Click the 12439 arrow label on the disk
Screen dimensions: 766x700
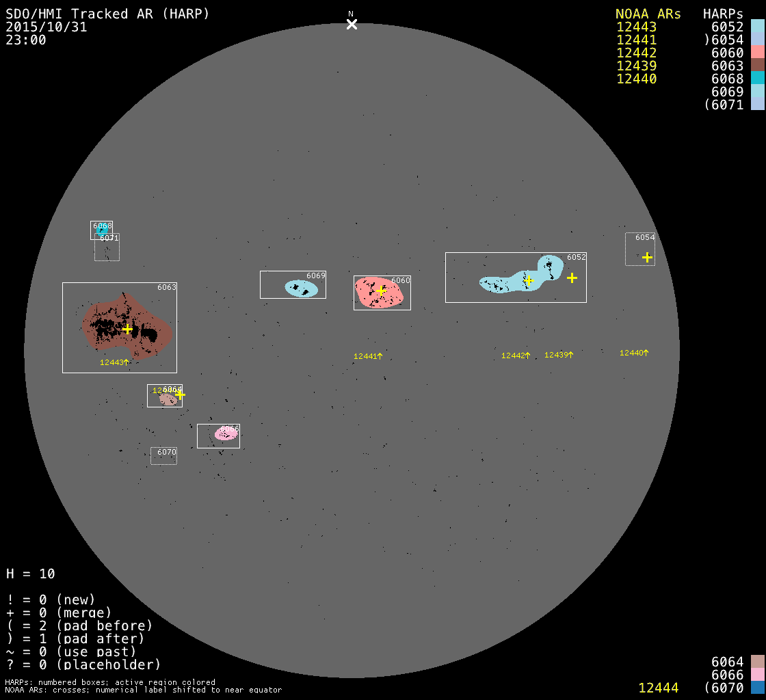click(559, 355)
